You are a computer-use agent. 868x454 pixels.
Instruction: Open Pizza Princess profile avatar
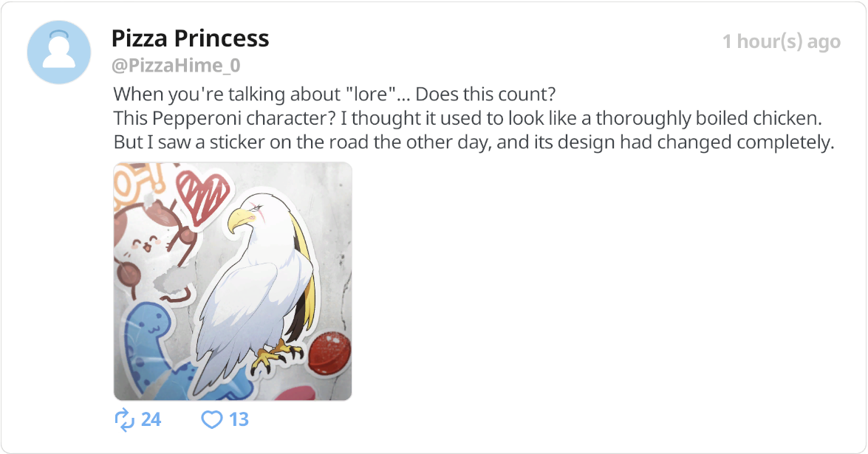coord(58,52)
